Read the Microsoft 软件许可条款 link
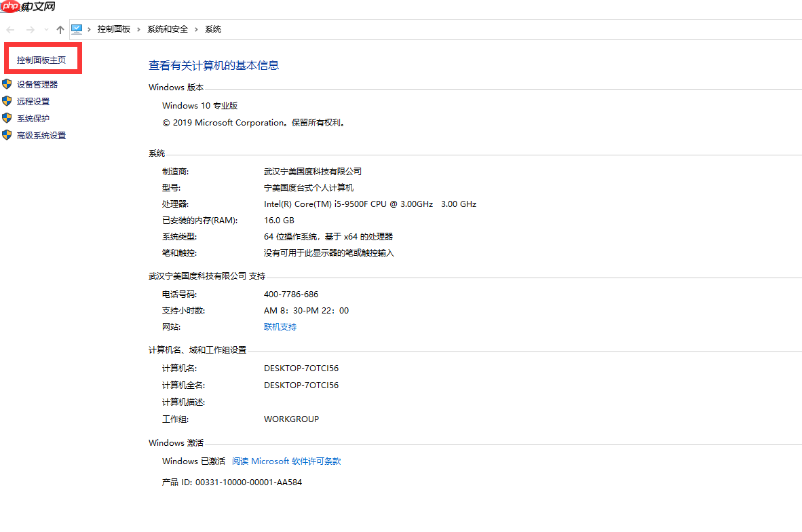Screen dimensions: 802x532 (x=285, y=461)
